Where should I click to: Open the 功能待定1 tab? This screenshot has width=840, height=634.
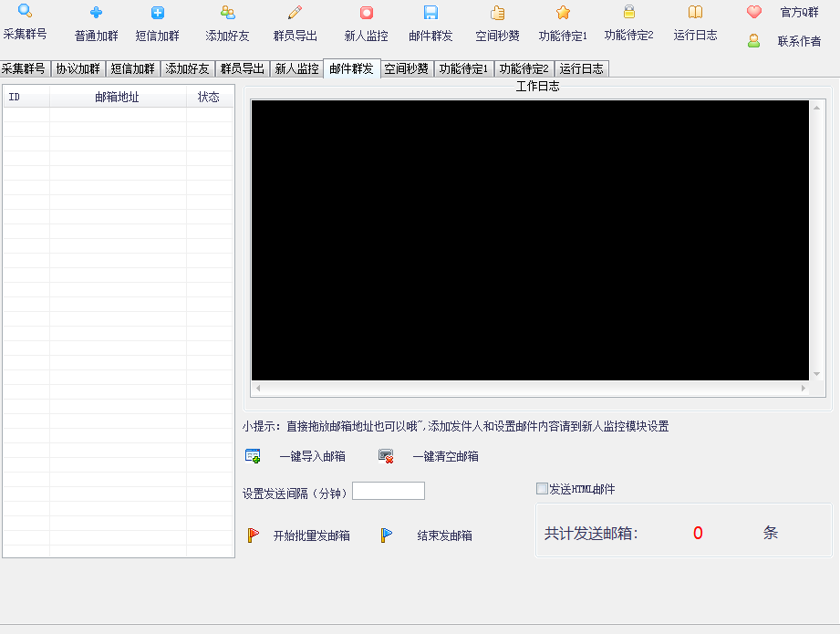(x=464, y=68)
